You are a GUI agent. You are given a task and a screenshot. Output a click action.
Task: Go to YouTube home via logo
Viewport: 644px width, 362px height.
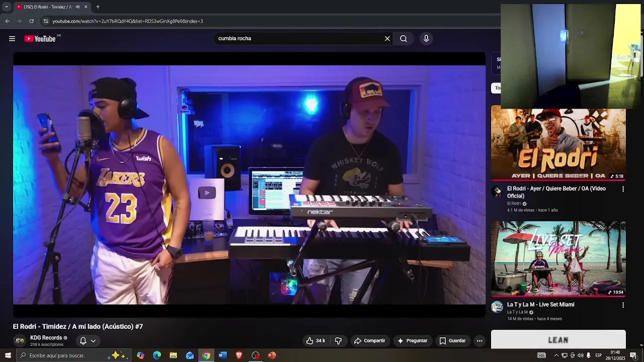pyautogui.click(x=40, y=39)
